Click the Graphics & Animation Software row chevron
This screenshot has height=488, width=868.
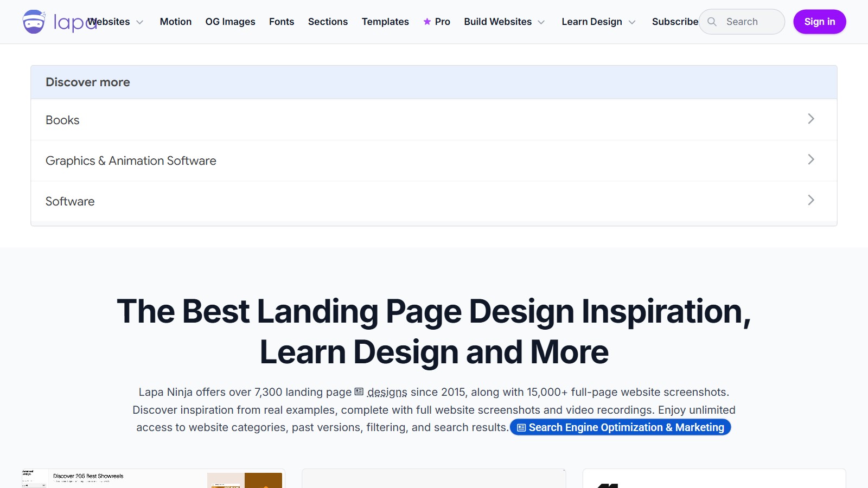pos(811,159)
